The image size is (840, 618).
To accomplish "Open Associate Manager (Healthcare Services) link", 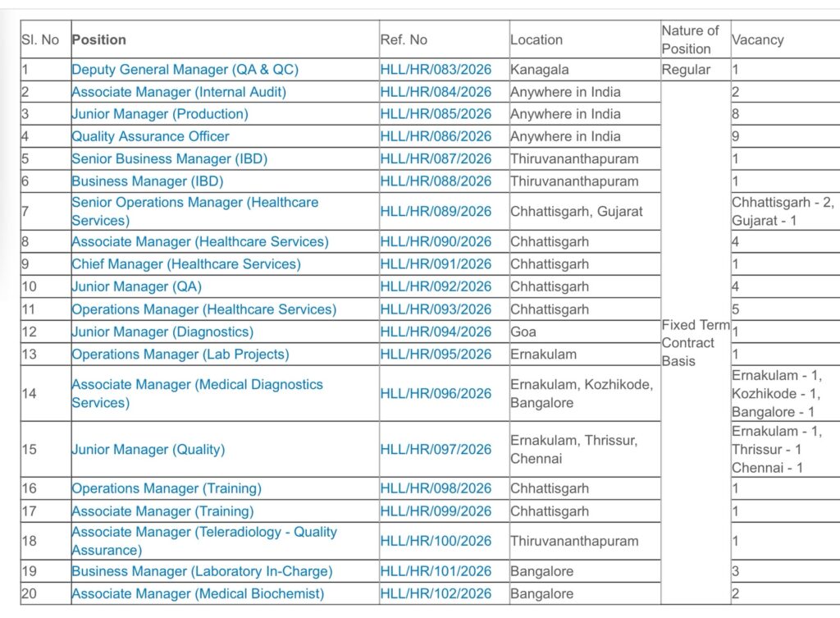I will coord(200,242).
